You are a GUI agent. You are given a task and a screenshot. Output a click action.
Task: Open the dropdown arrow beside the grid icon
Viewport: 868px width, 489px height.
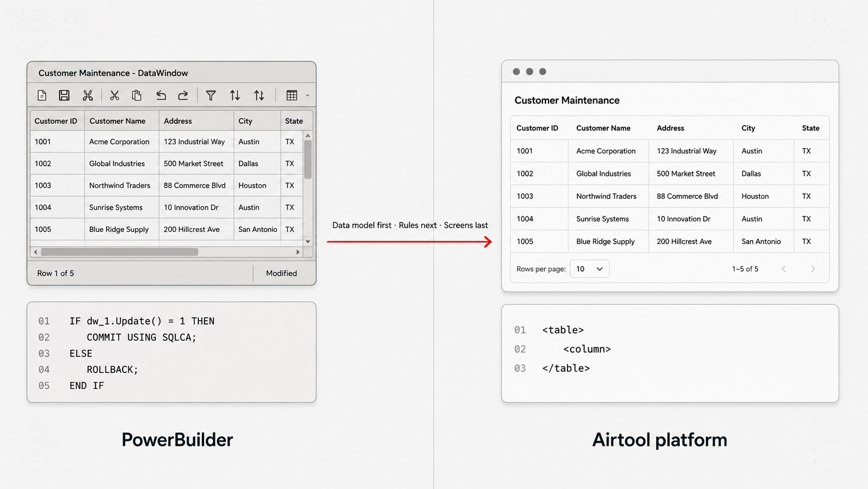pos(307,96)
